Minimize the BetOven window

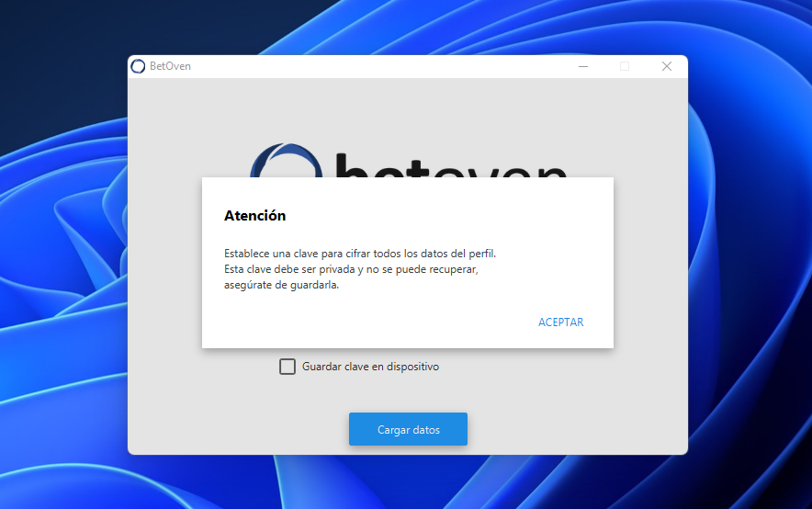pyautogui.click(x=583, y=66)
